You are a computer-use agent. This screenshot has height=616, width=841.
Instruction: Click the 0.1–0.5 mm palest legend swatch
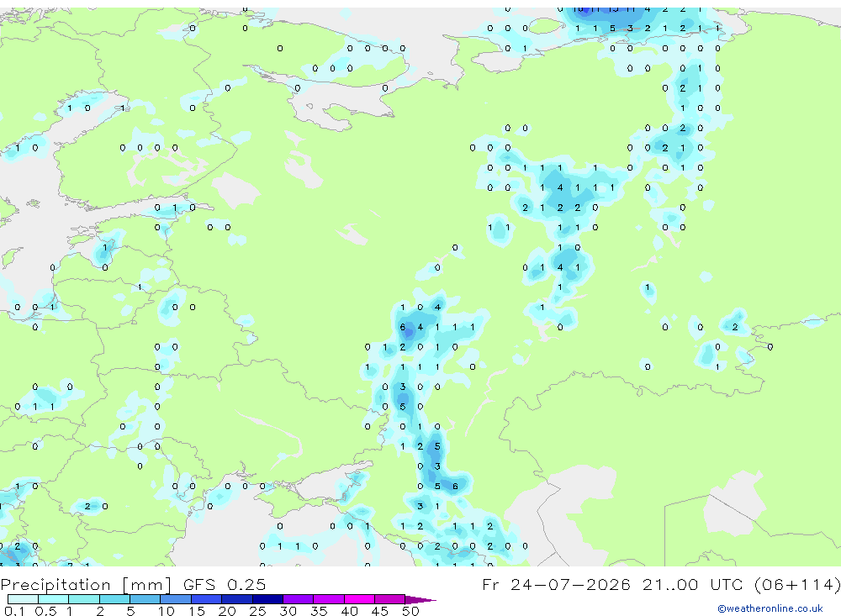[x=23, y=599]
